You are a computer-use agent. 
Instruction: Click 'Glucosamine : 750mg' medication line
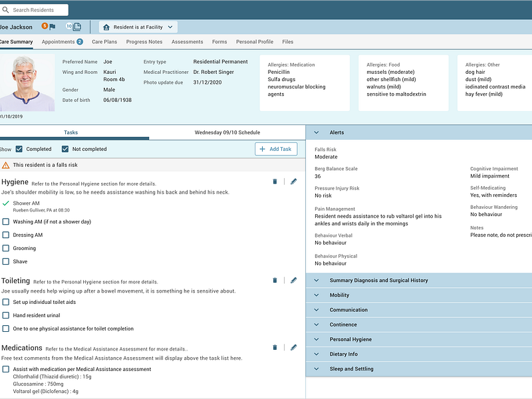38,384
